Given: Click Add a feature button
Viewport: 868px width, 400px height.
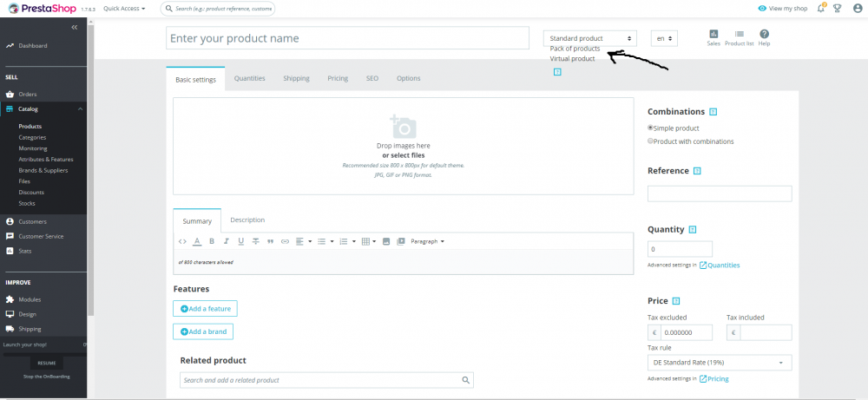Looking at the screenshot, I should point(206,309).
